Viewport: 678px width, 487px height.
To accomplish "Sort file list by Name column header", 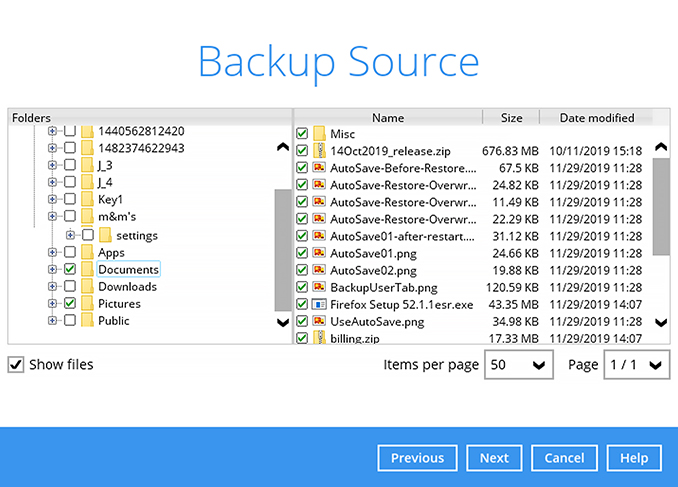I will click(x=388, y=118).
